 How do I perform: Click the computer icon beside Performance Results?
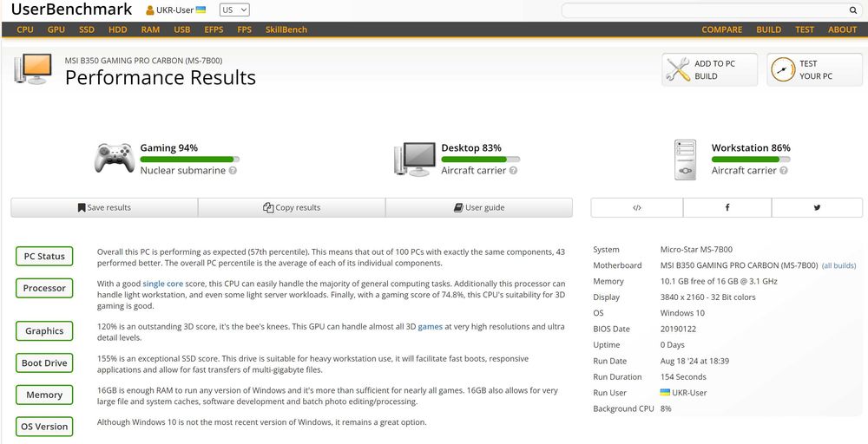tap(33, 69)
